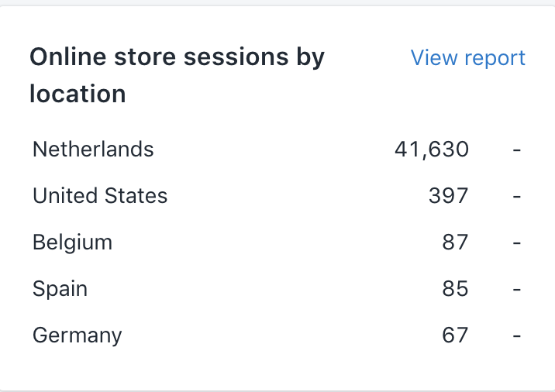Click the change dash beside Netherlands
This screenshot has height=392, width=555.
[517, 150]
